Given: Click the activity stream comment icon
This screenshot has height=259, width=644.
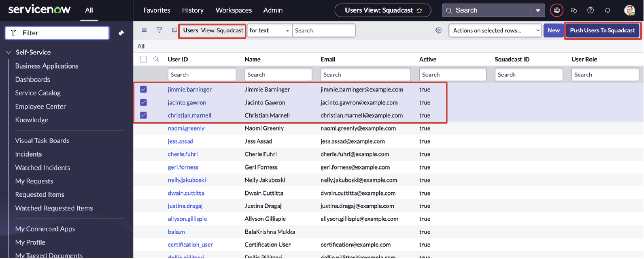Looking at the screenshot, I should pos(175,30).
